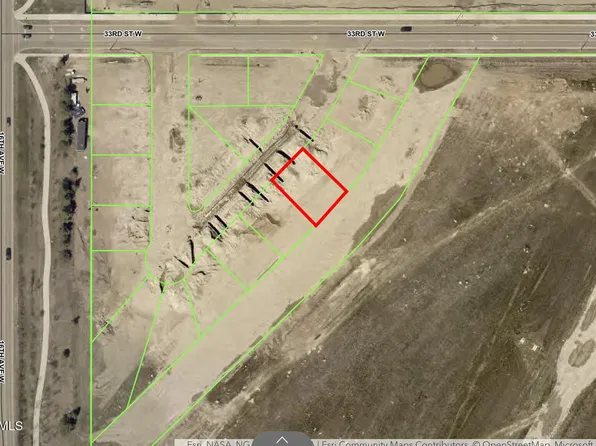Click the rounded tip of the triangular block
This screenshot has height=446, width=596.
pyautogui.click(x=196, y=206)
